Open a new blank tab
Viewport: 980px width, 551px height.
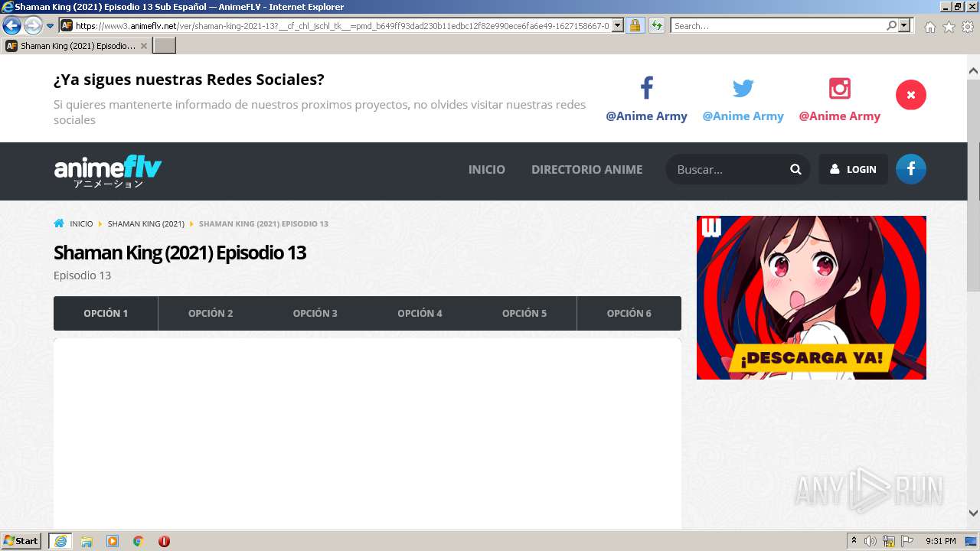click(165, 46)
